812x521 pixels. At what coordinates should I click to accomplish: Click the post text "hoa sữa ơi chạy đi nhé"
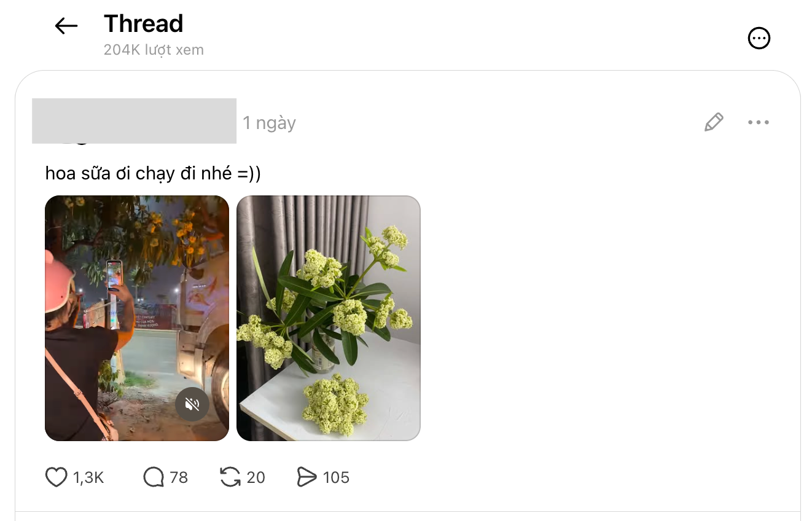[x=138, y=174]
